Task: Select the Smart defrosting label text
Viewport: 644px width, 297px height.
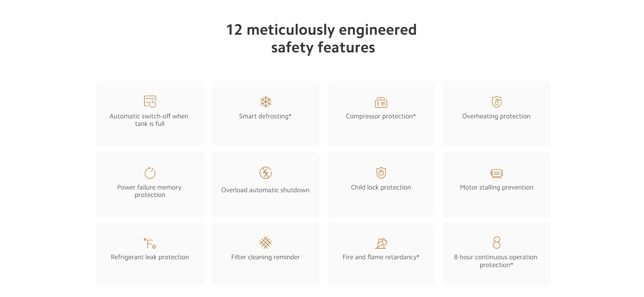Action: pos(265,116)
